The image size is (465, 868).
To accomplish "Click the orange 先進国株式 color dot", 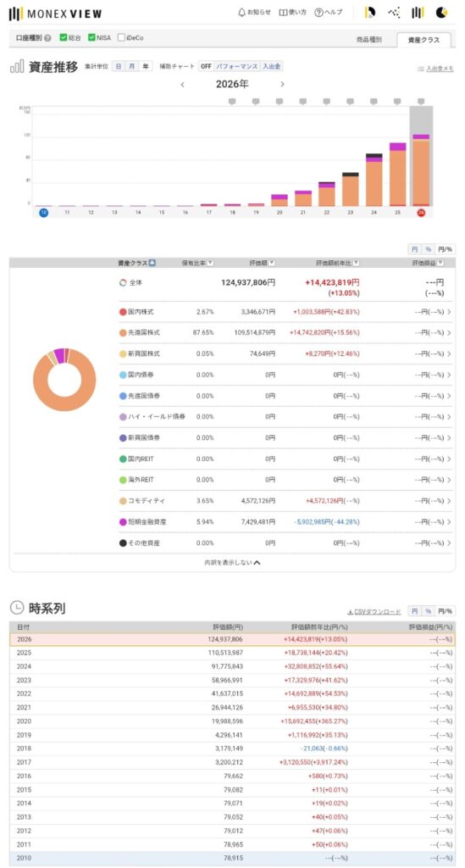I will 123,332.
